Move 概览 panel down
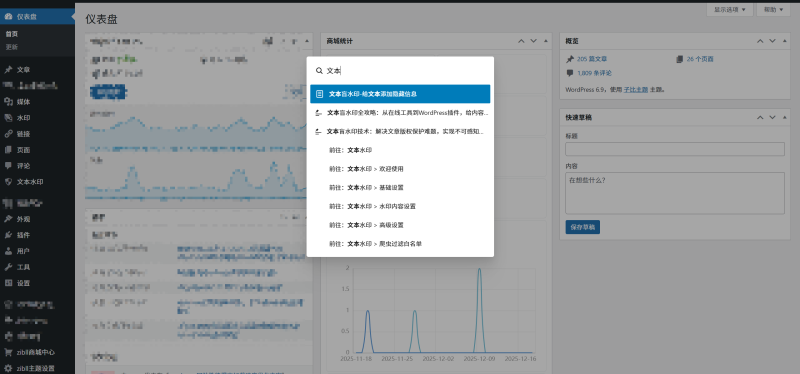 [x=772, y=41]
